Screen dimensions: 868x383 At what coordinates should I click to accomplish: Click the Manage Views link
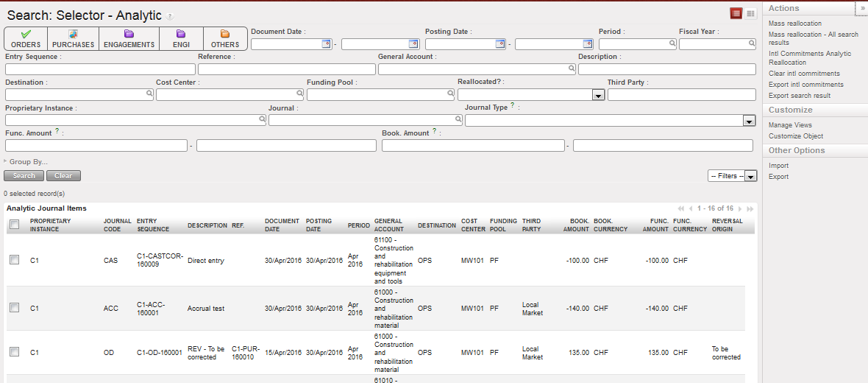790,125
